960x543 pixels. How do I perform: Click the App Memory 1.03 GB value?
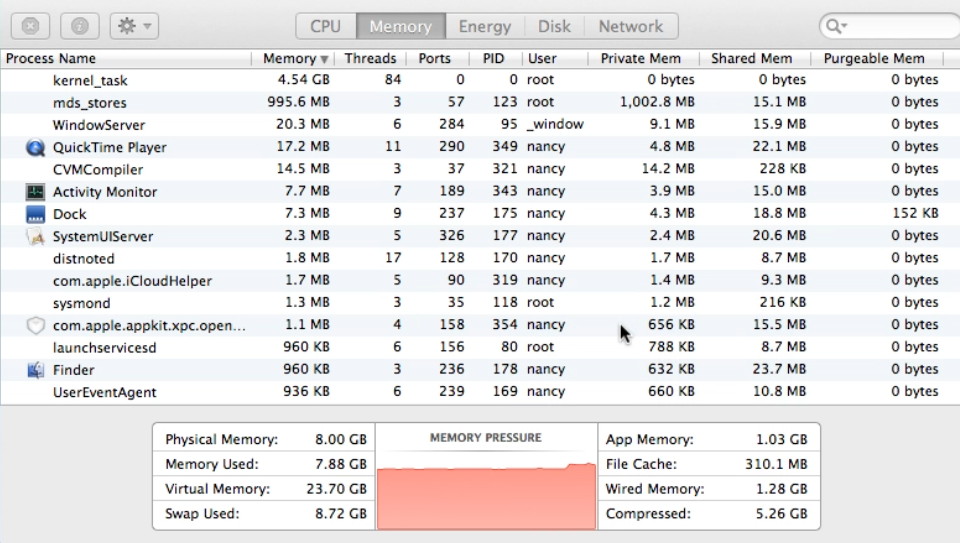click(x=781, y=440)
